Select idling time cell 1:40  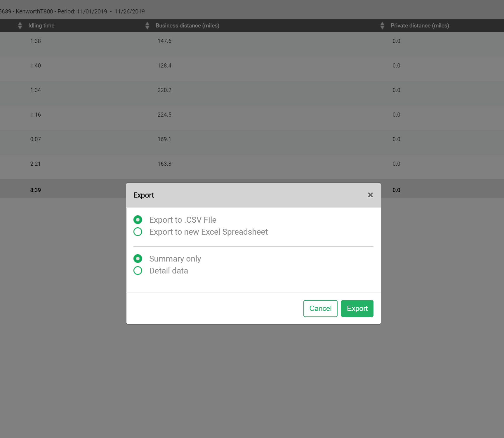coord(35,66)
